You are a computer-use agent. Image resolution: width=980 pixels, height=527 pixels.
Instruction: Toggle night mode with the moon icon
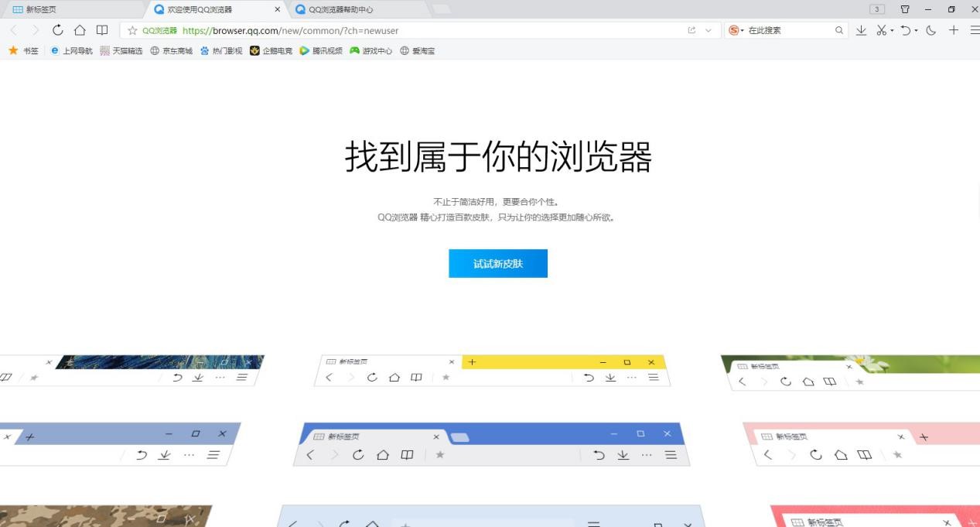[x=930, y=30]
